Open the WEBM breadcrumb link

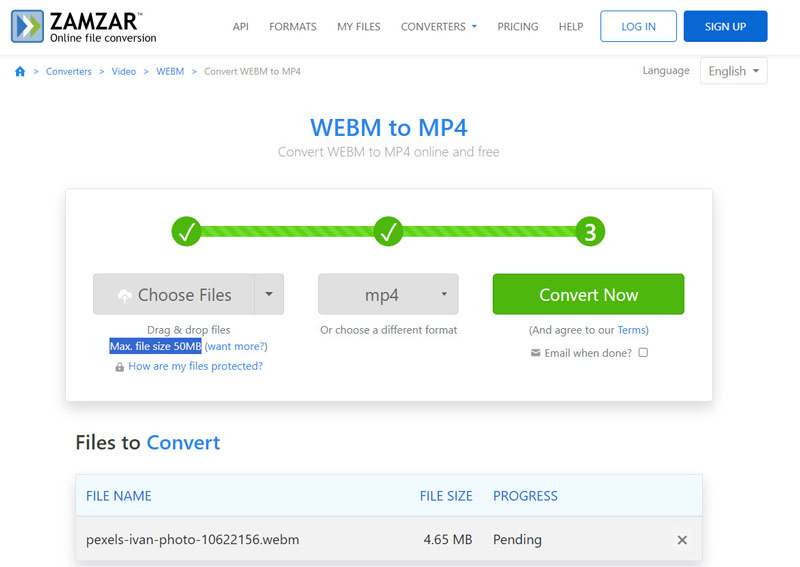coord(170,71)
